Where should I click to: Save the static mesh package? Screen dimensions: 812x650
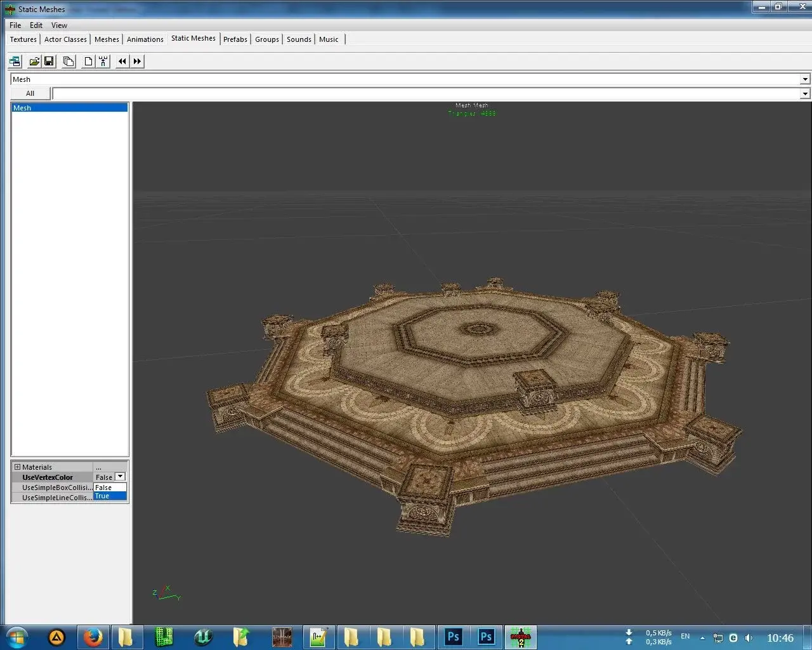pyautogui.click(x=49, y=61)
